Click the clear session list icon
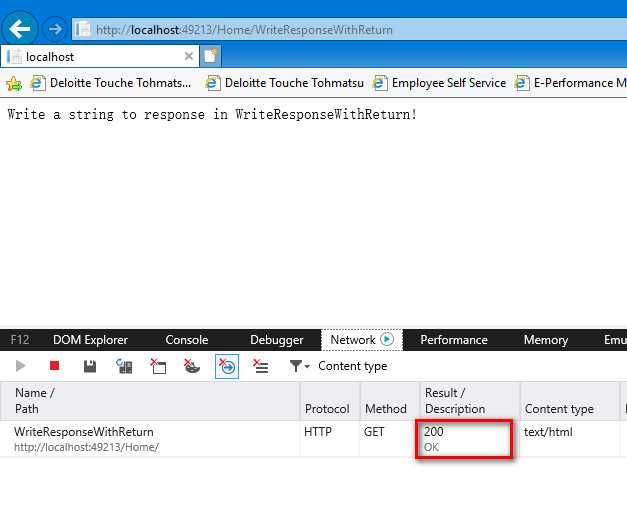627x531 pixels. 261,366
